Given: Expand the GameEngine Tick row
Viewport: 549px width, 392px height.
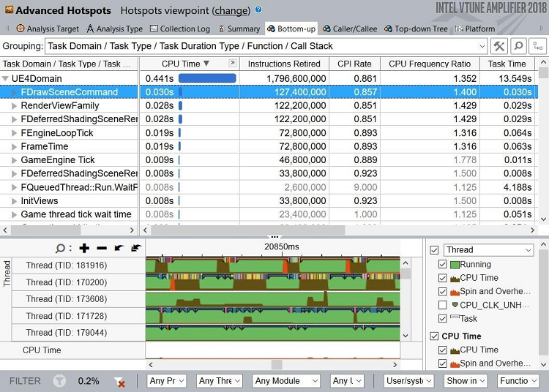Looking at the screenshot, I should (14, 160).
